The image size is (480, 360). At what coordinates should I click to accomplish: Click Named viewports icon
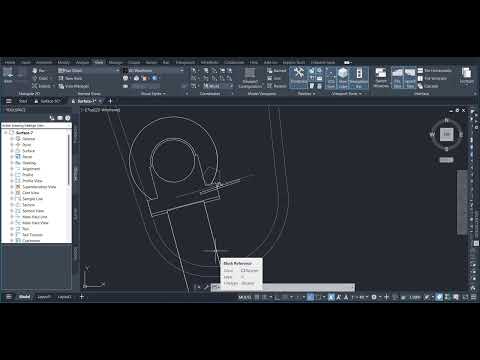click(276, 71)
